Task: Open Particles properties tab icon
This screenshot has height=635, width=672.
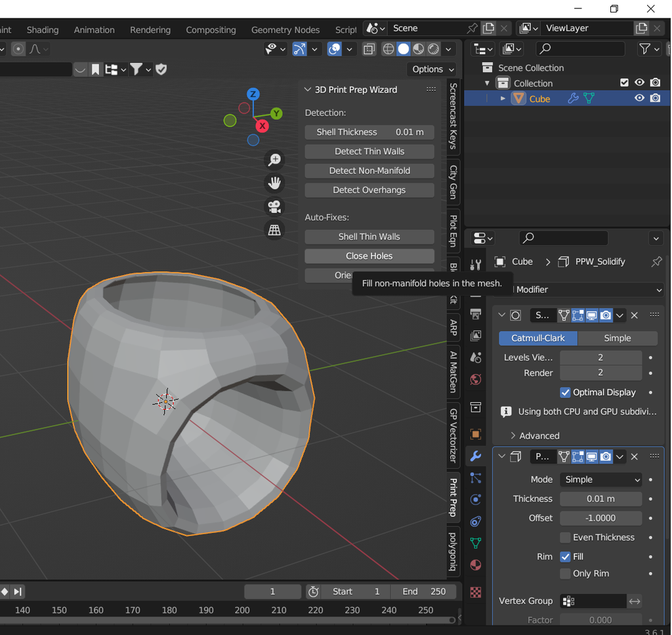Action: pos(475,477)
